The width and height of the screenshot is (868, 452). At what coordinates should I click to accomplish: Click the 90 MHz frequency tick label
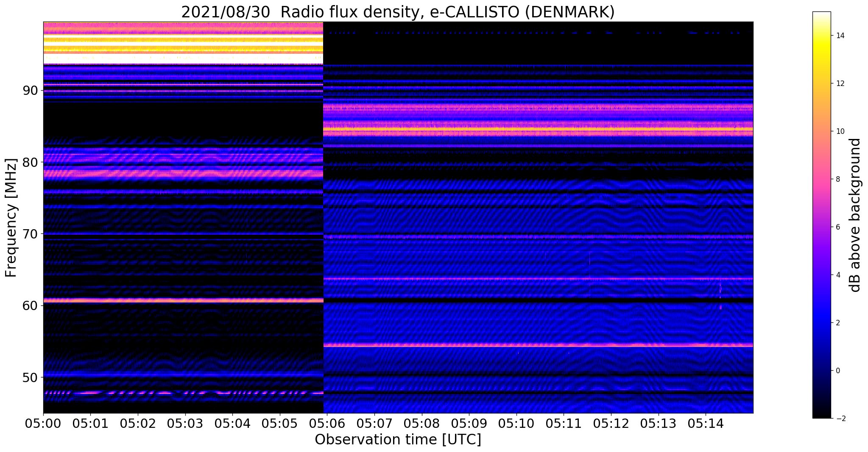click(30, 91)
